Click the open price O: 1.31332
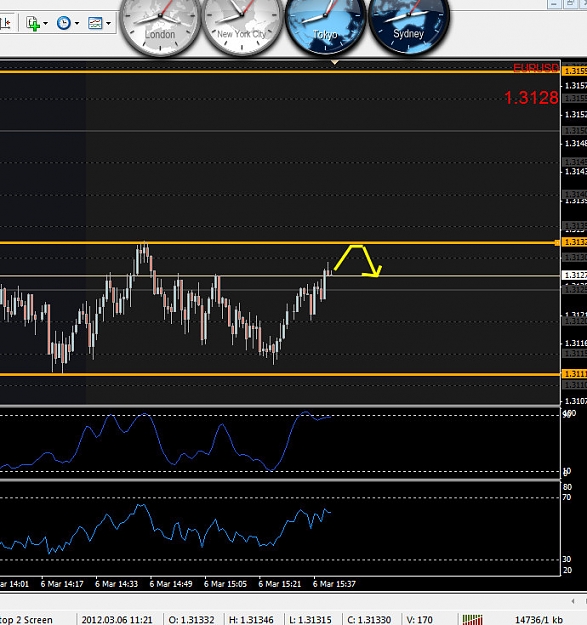This screenshot has height=625, width=587. [192, 620]
